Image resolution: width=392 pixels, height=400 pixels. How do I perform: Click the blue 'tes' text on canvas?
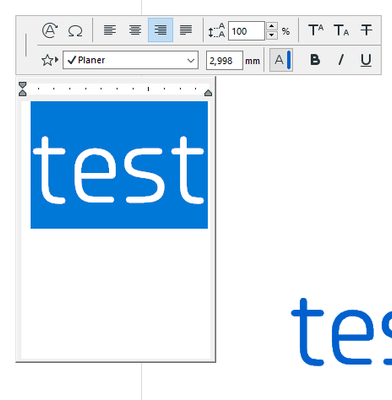coord(341,332)
